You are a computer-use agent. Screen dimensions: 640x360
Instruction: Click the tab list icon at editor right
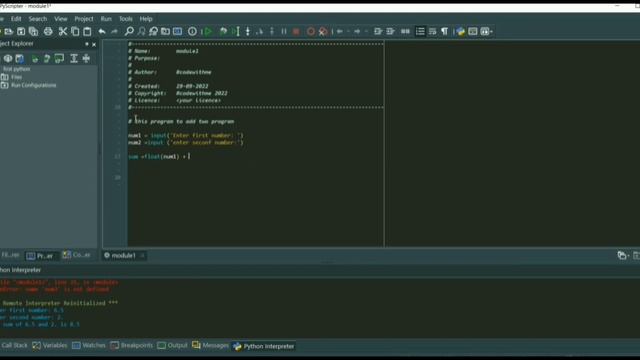tap(622, 256)
